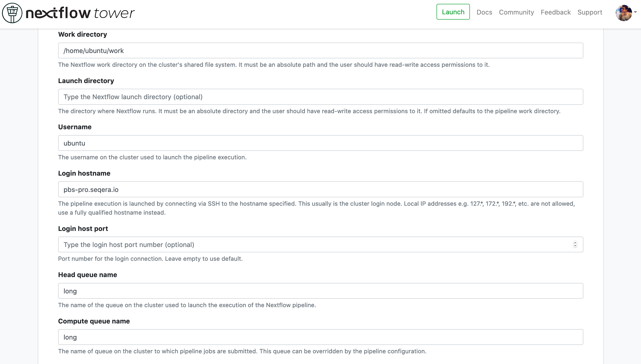
Task: Click the Login hostname label
Action: (84, 173)
